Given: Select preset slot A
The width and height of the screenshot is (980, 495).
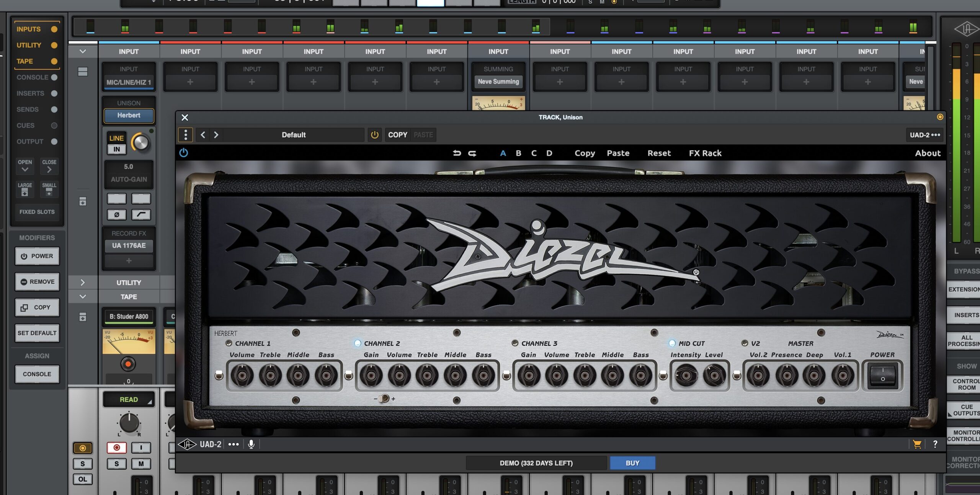Looking at the screenshot, I should [503, 153].
